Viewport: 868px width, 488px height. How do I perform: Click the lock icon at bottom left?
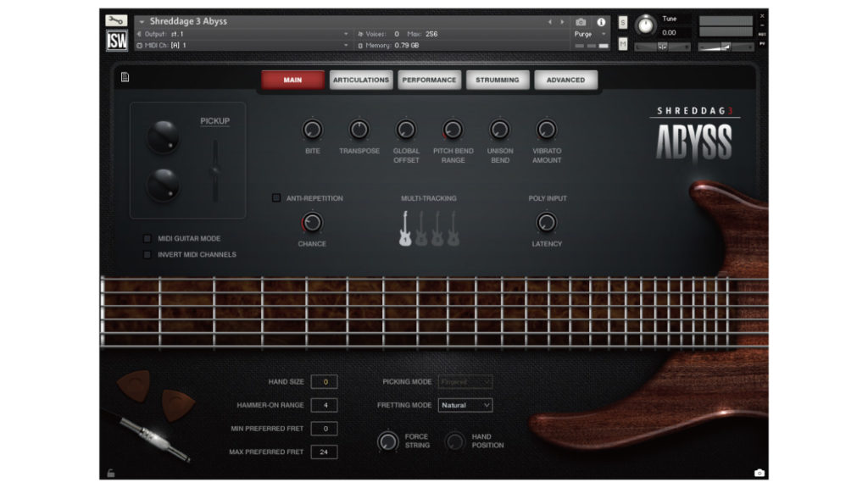(111, 473)
